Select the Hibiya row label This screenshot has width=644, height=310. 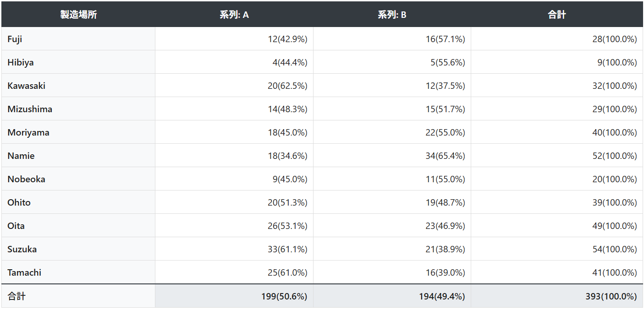point(21,63)
